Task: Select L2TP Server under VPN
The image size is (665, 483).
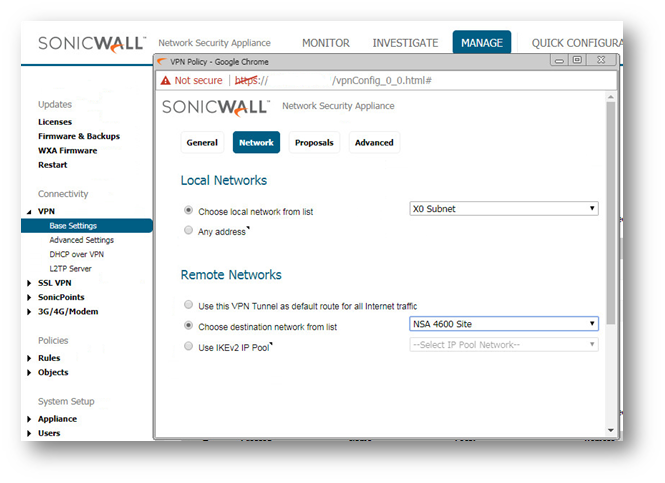Action: pos(70,269)
